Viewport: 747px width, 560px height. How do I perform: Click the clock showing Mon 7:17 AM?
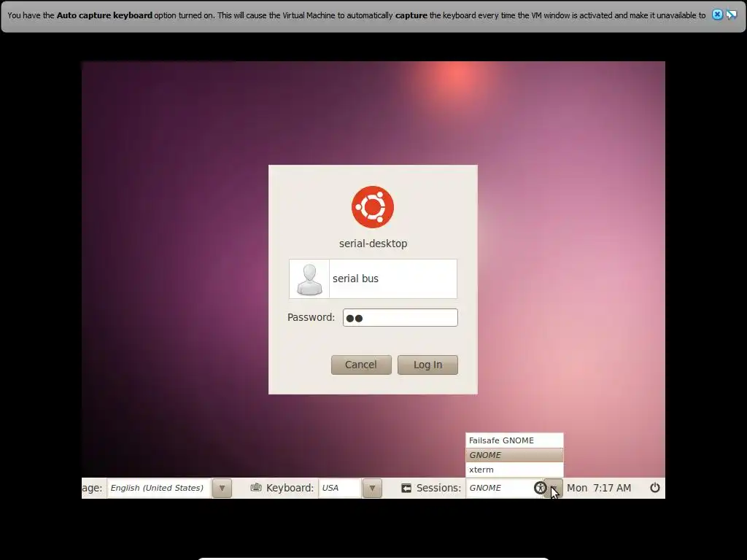click(599, 488)
